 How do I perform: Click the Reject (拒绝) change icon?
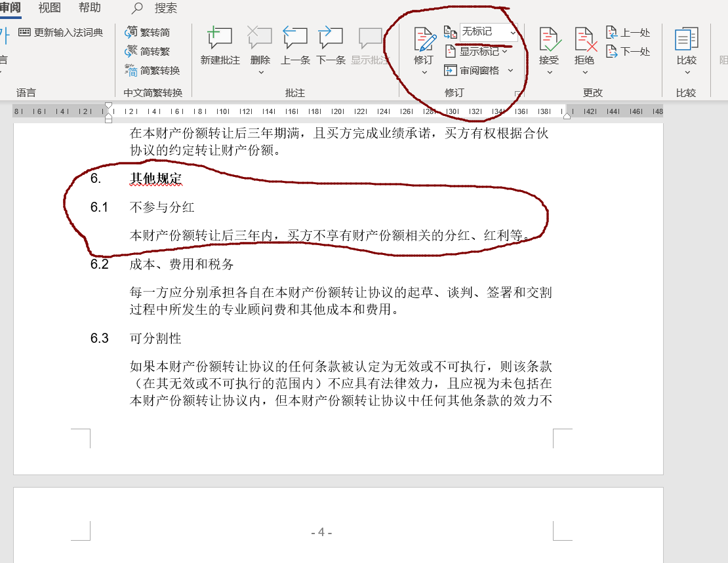coord(585,39)
